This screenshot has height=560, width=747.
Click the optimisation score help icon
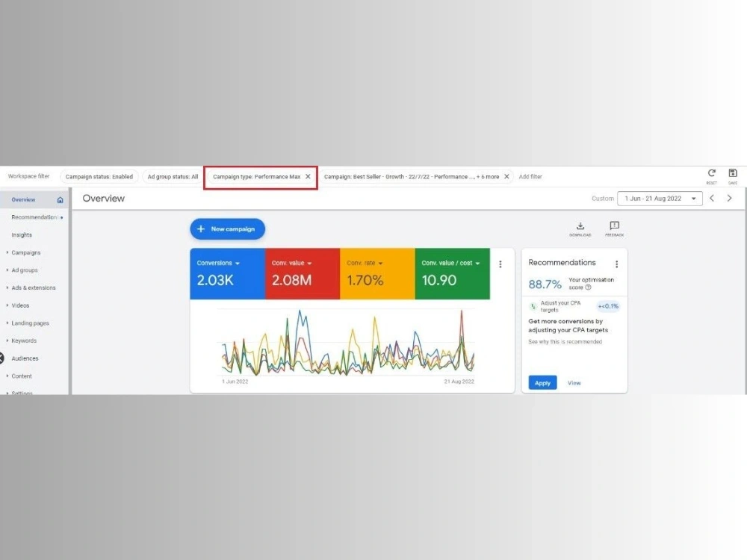(589, 287)
